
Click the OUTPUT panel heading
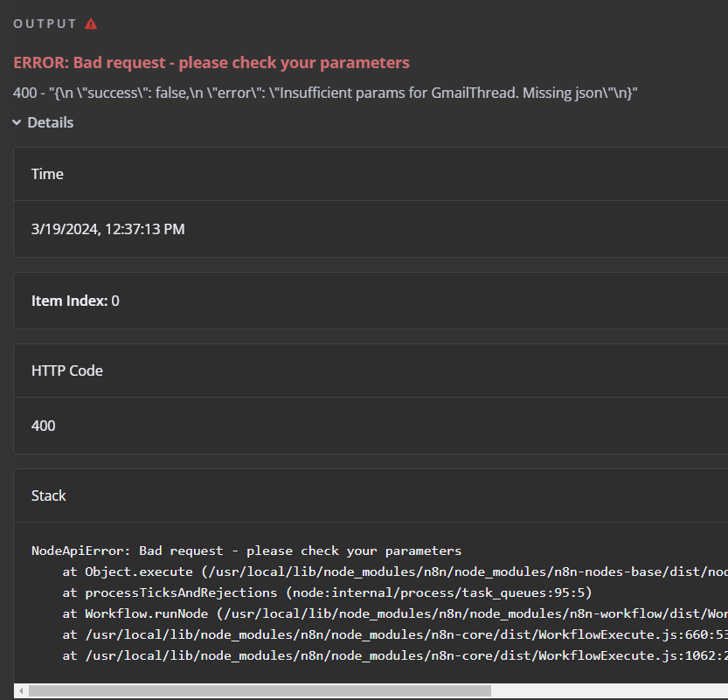point(45,24)
